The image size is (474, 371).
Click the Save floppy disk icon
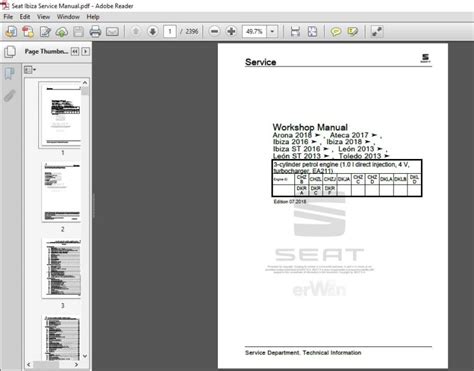click(x=78, y=32)
